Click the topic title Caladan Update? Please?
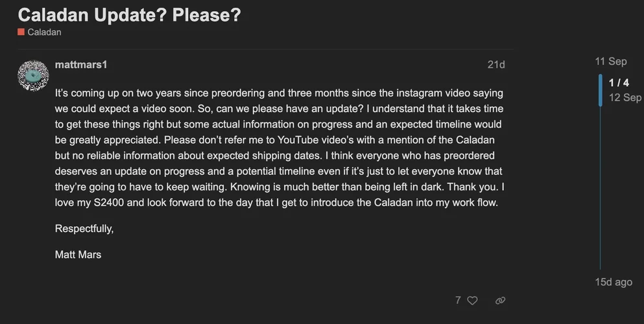The height and width of the screenshot is (324, 644). pos(130,15)
